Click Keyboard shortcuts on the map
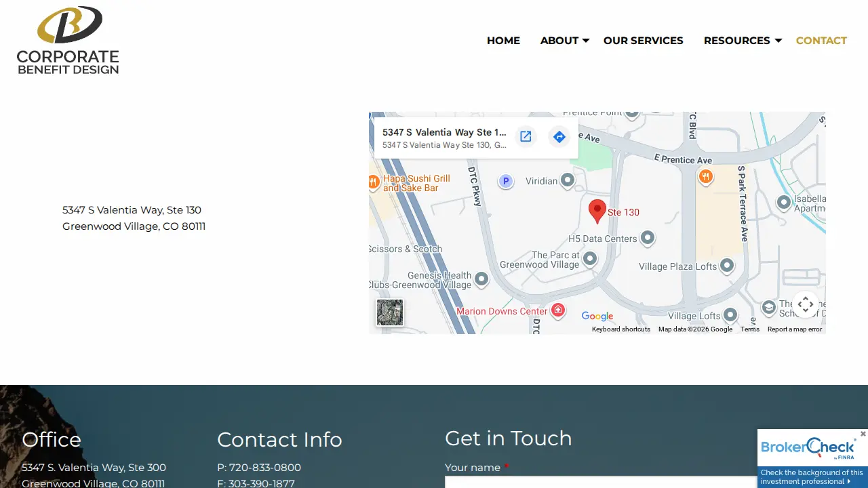868x488 pixels. pyautogui.click(x=621, y=329)
